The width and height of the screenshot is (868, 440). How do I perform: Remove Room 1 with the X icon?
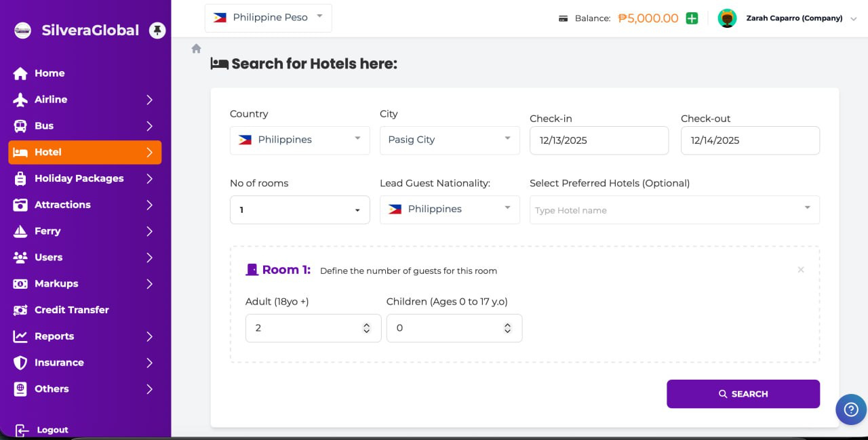801,270
